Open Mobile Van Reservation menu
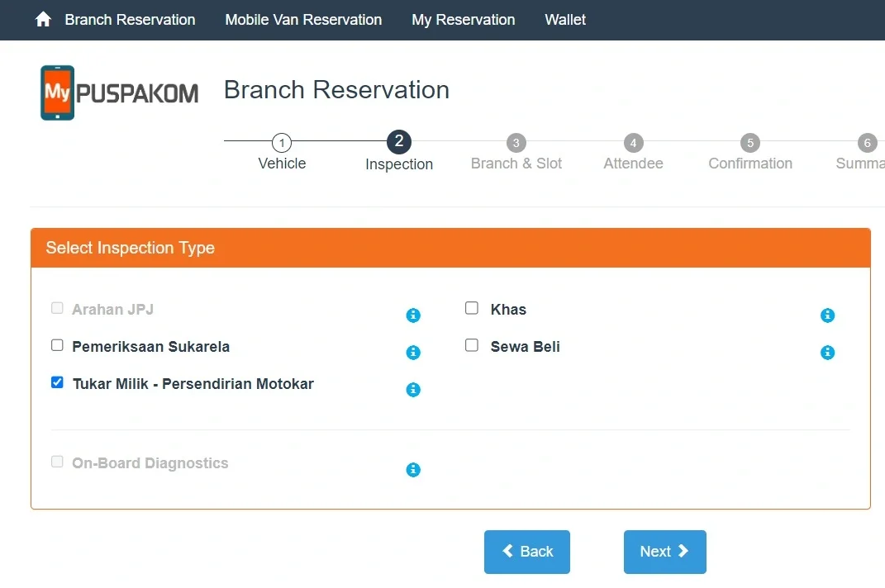This screenshot has width=885, height=588. pyautogui.click(x=303, y=20)
